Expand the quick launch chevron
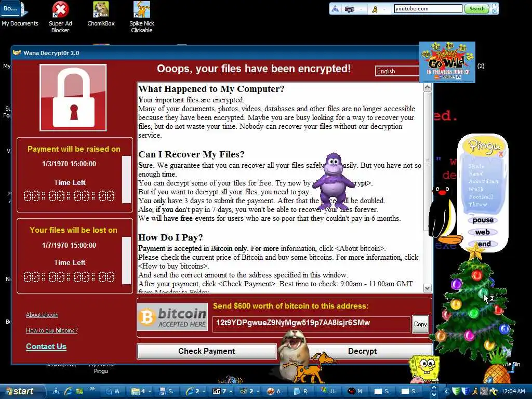 pyautogui.click(x=92, y=389)
